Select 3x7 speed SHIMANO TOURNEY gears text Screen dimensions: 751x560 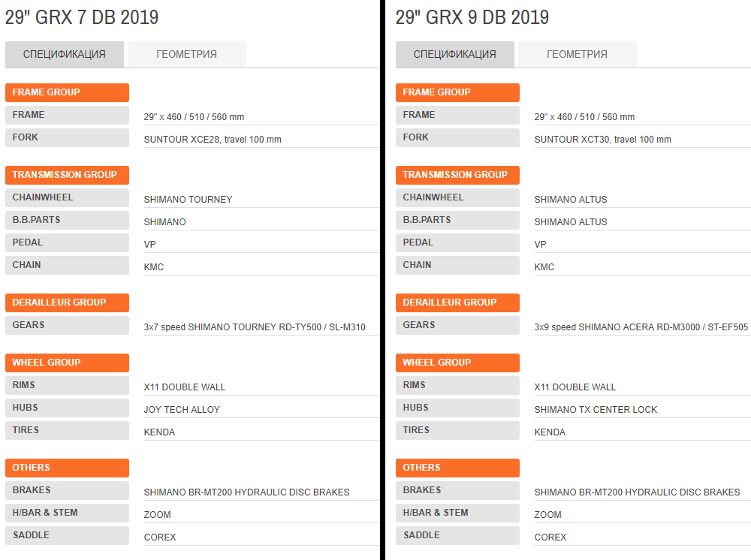point(255,327)
